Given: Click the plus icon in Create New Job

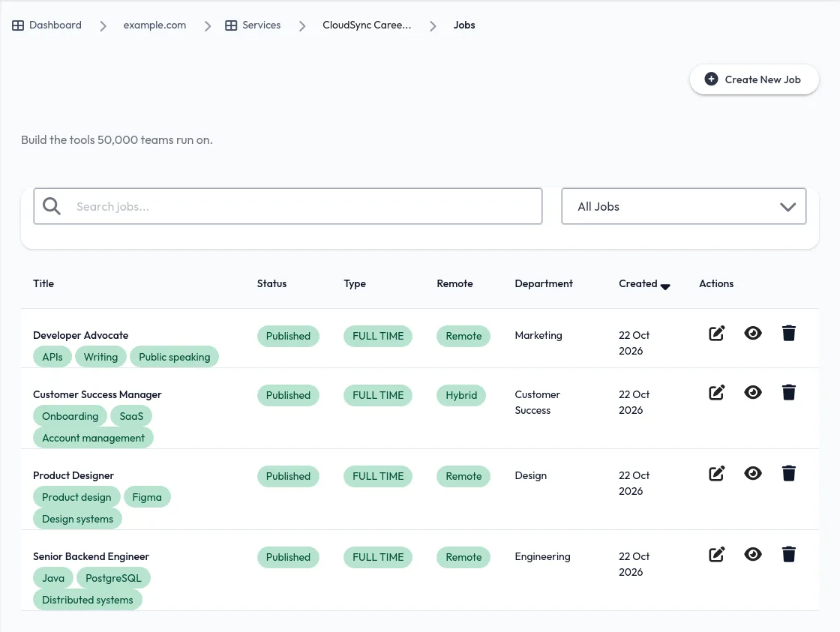Looking at the screenshot, I should coord(711,79).
